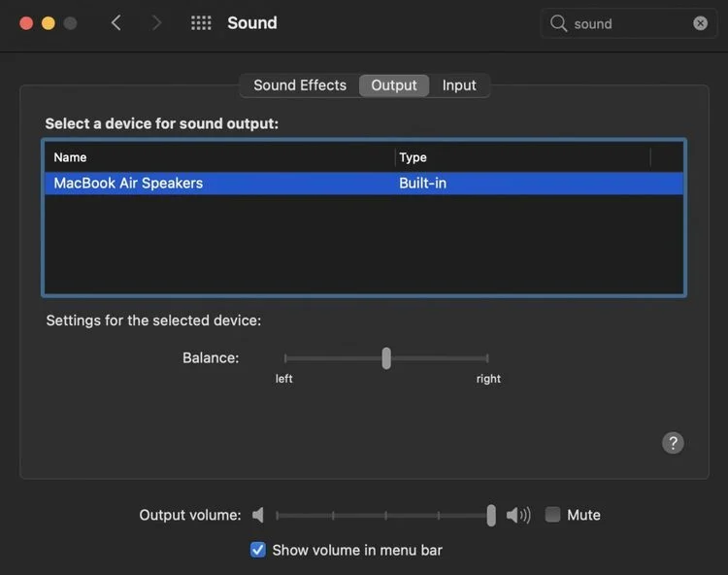The width and height of the screenshot is (728, 575).
Task: Open the Input tab
Action: 459,85
